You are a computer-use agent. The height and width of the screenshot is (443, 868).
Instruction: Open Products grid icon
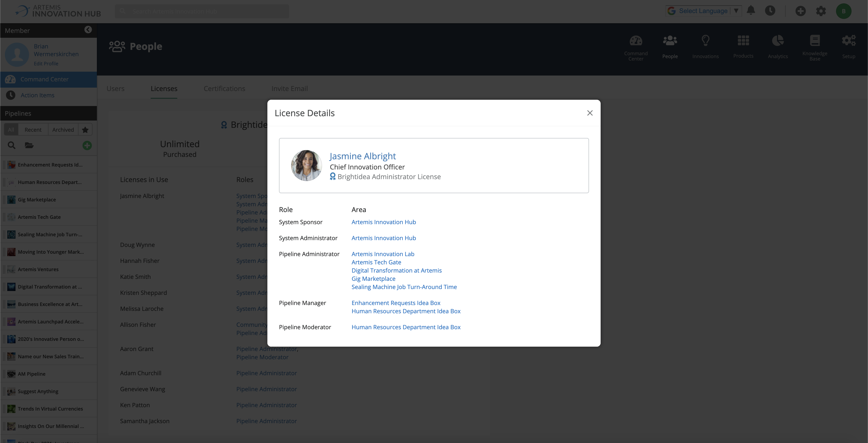coord(743,47)
